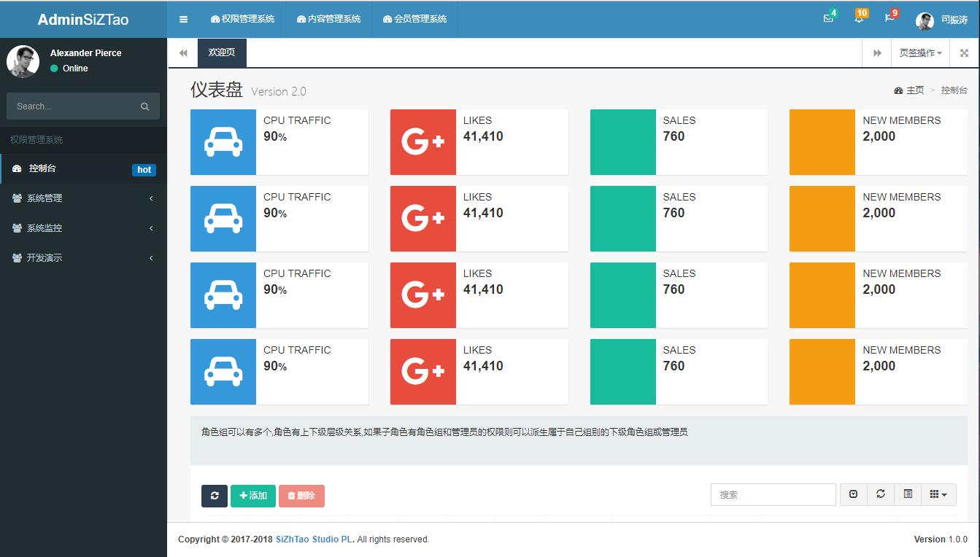The width and height of the screenshot is (980, 557).
Task: Click the card/list view toggle icon
Action: tap(908, 494)
